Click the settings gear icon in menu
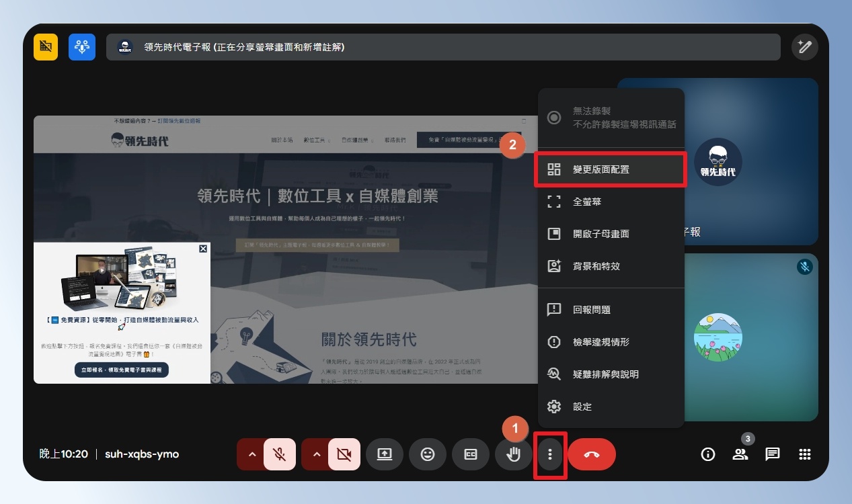Viewport: 852px width, 504px height. pos(554,407)
